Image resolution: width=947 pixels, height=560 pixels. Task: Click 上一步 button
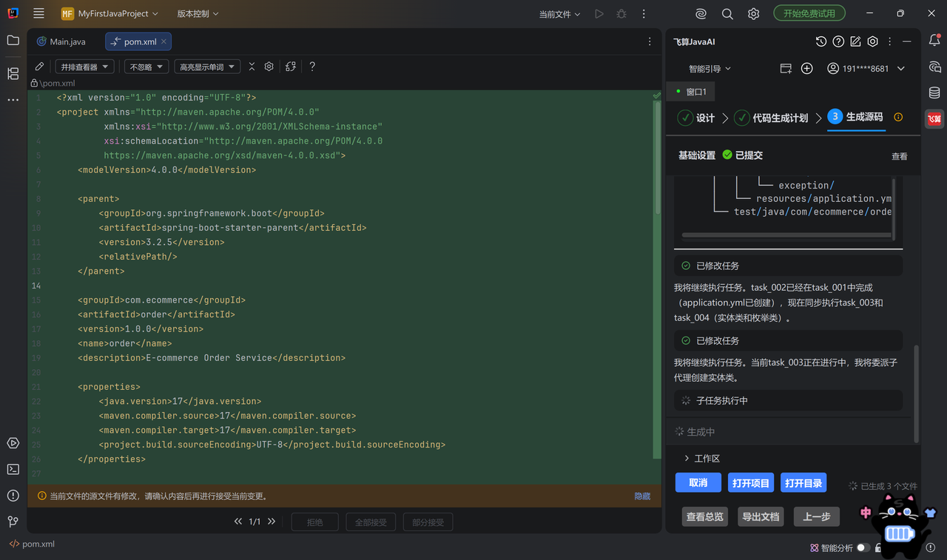(x=817, y=516)
